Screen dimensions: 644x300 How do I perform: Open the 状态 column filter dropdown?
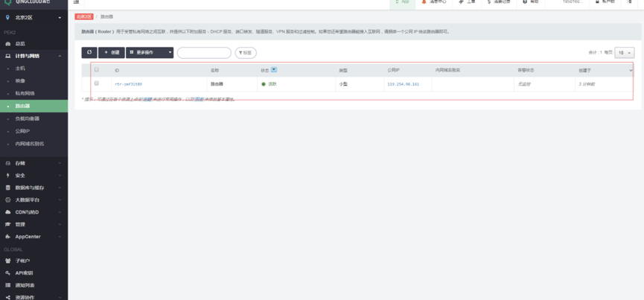click(274, 70)
